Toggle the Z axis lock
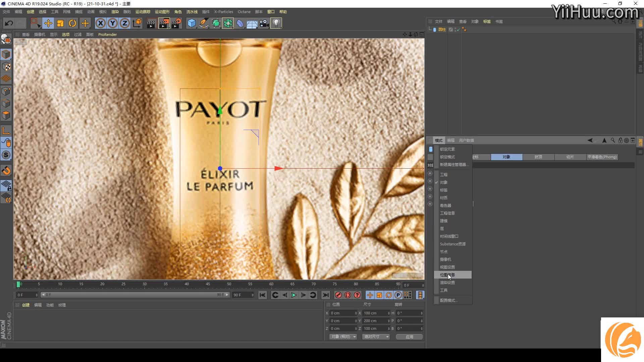Image resolution: width=644 pixels, height=362 pixels. [125, 23]
